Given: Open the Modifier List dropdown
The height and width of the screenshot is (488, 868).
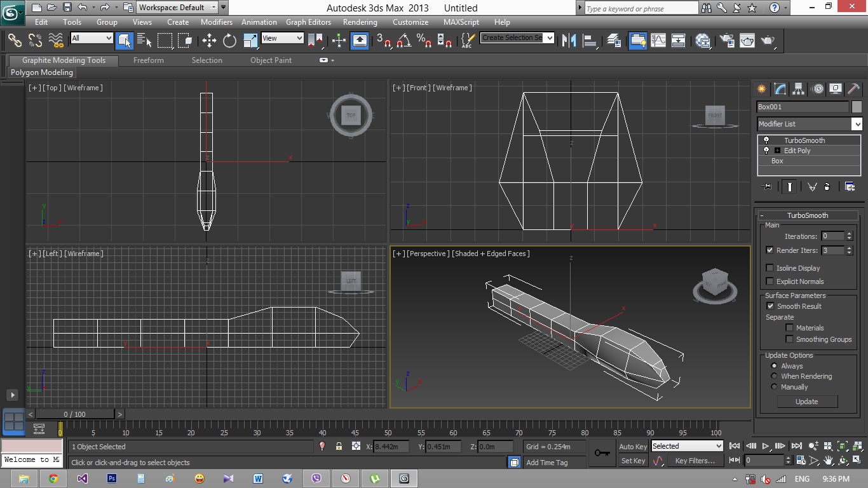Looking at the screenshot, I should [810, 124].
